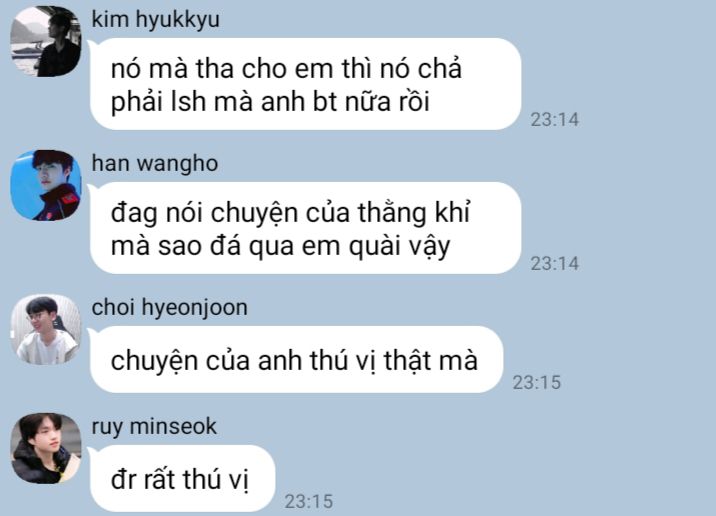This screenshot has height=516, width=716.
Task: Click the words 'thằng khỉ' in han wangho's message
Action: pos(414,213)
